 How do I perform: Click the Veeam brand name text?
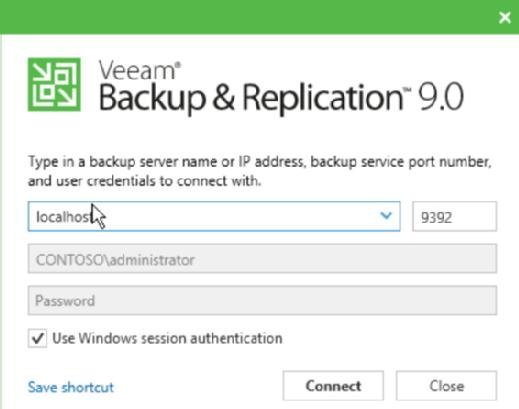point(137,70)
